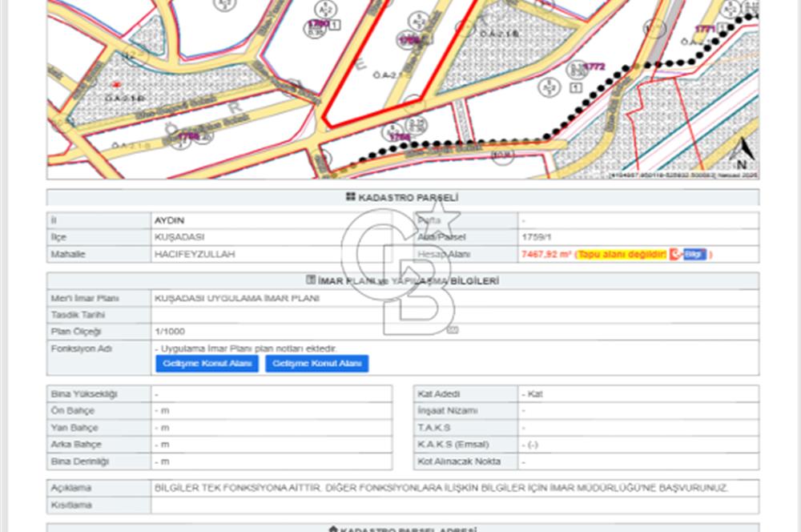
Task: Click the KUŞADASI UYGULAMA İMAR PLANI value
Action: click(237, 298)
